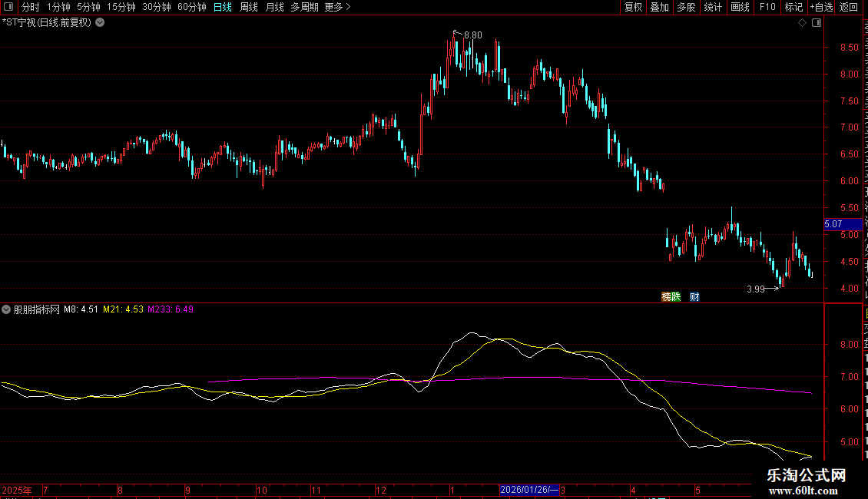Click the *ST宁视(日线.前复权) chart title
868x499 pixels.
tap(47, 23)
